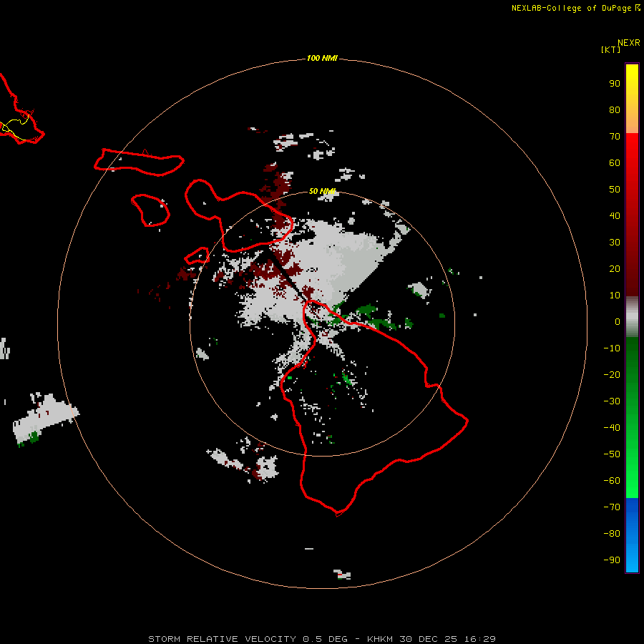Click the 0 value on the velocity scale
Screen dimensions: 644x644
click(618, 322)
